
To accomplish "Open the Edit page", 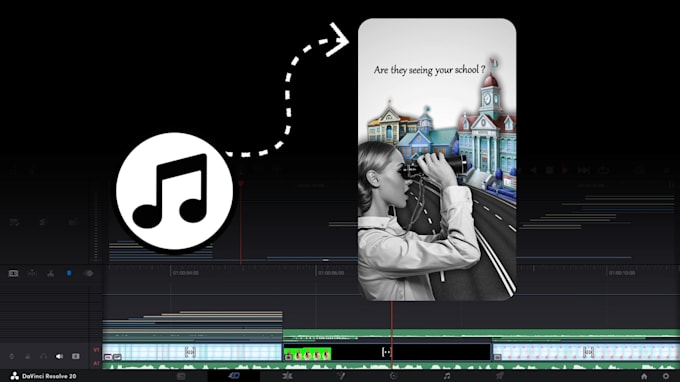I will click(x=287, y=376).
